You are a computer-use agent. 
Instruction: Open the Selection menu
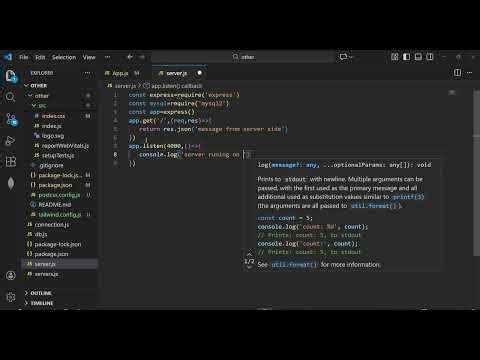point(64,57)
